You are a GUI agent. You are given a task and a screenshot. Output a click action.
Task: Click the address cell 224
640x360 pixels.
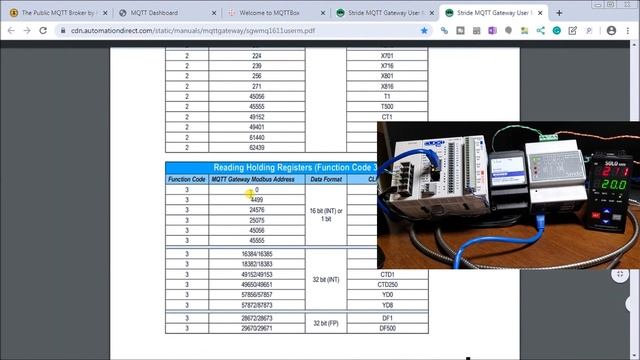point(257,56)
